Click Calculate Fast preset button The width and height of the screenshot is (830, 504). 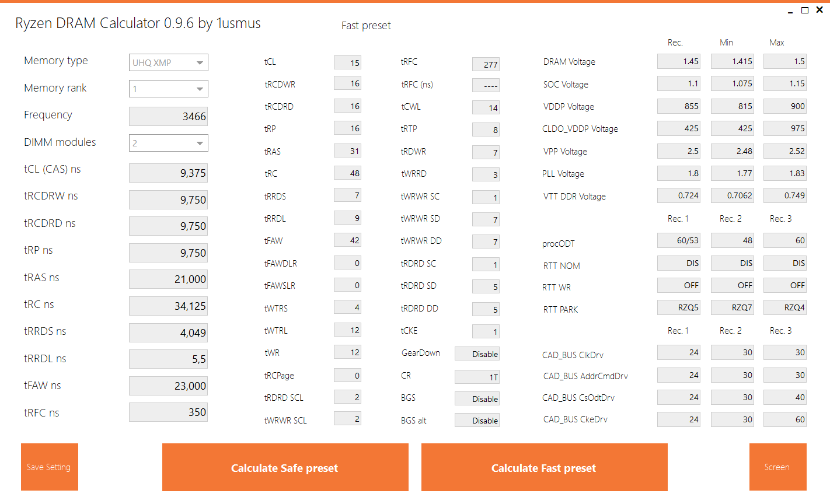pyautogui.click(x=544, y=468)
